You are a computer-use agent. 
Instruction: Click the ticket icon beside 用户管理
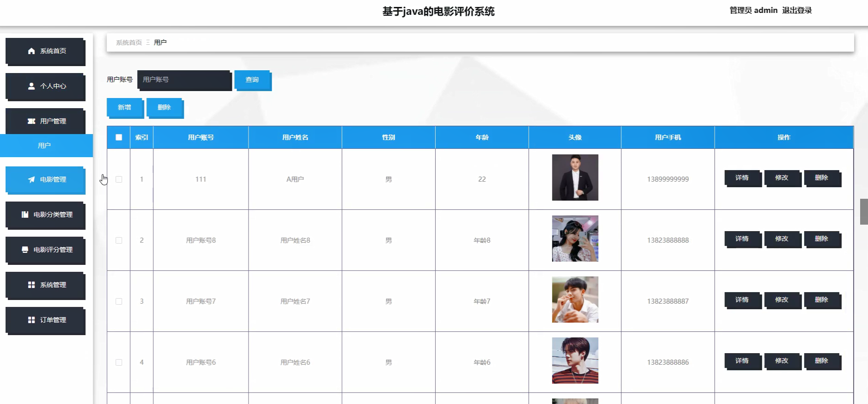(31, 121)
